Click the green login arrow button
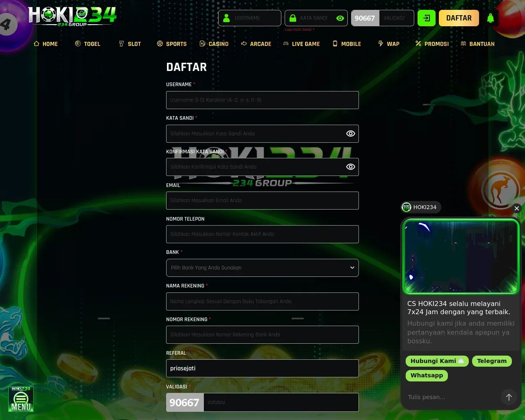The width and height of the screenshot is (525, 420). (427, 18)
